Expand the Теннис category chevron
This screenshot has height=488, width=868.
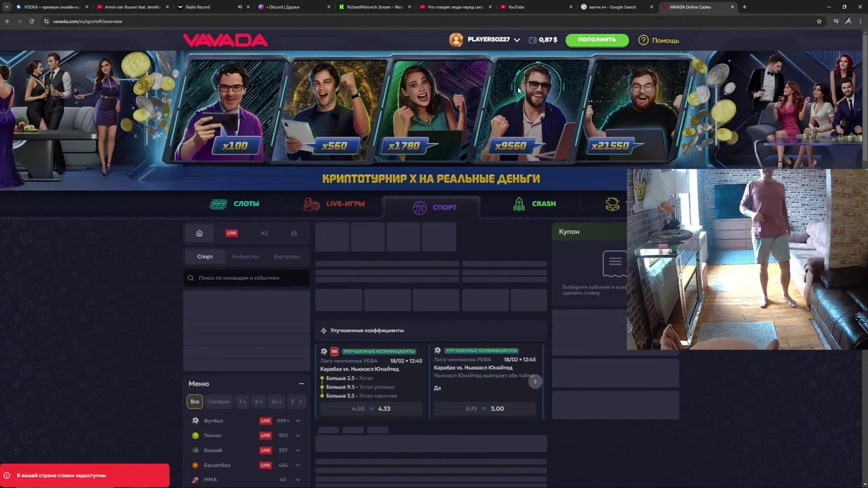click(x=298, y=436)
